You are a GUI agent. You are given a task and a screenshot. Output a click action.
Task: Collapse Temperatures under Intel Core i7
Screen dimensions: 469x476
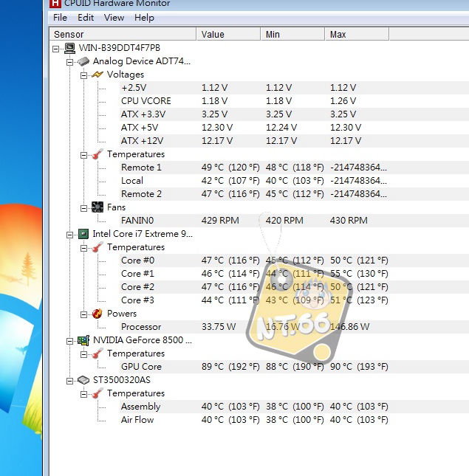[x=84, y=248]
